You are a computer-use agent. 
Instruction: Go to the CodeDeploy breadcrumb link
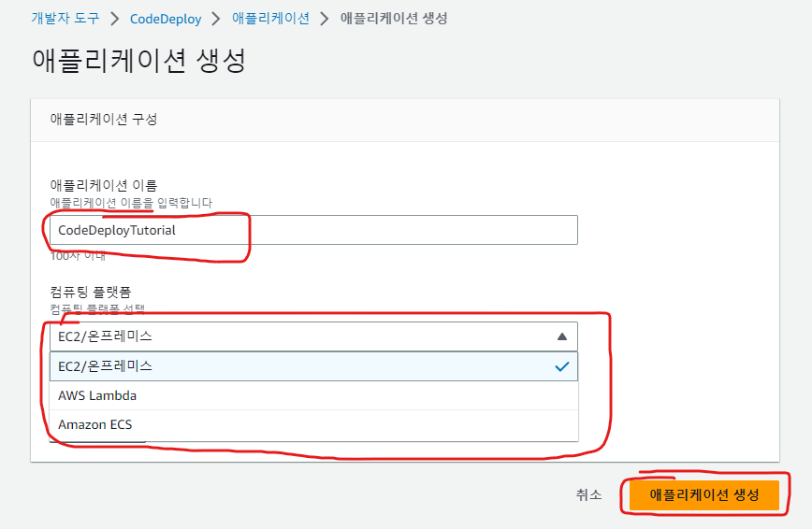tap(166, 19)
